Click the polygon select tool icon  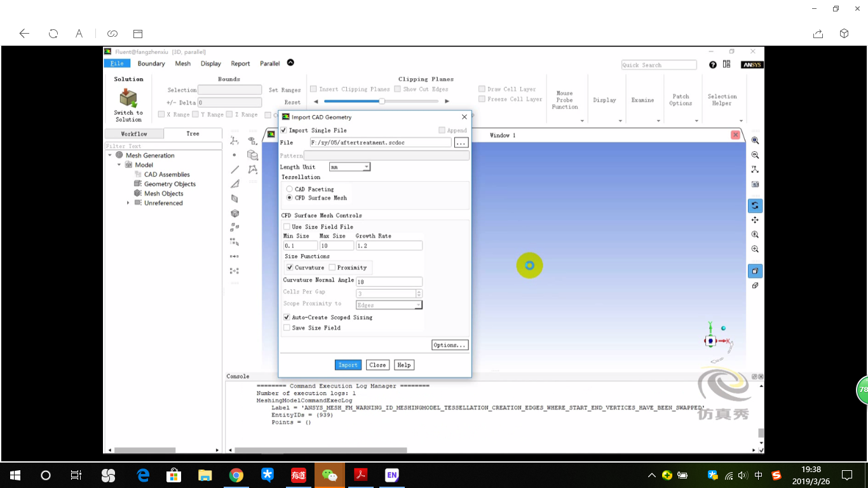(252, 170)
